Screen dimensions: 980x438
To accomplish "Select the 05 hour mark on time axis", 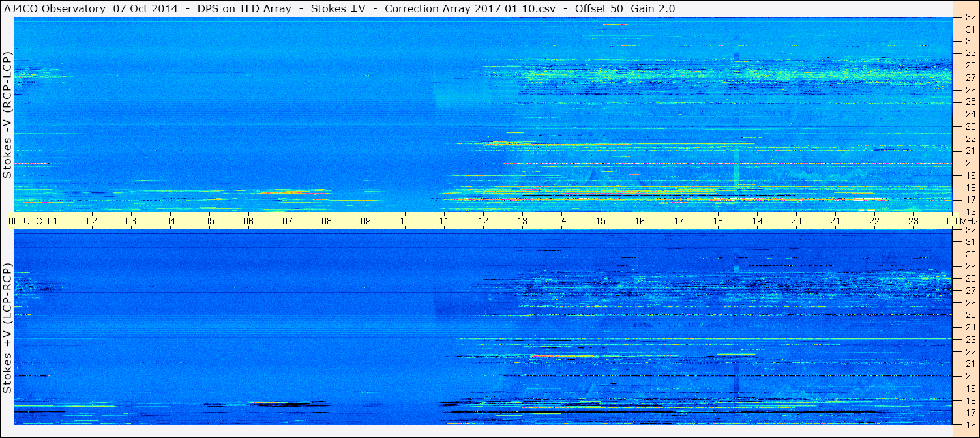I will (209, 221).
